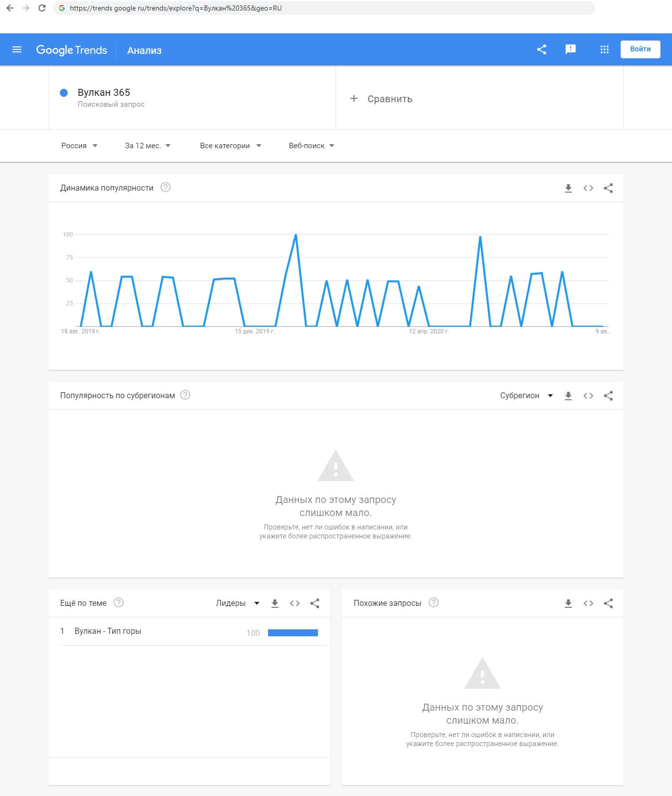Image resolution: width=672 pixels, height=796 pixels.
Task: Click the Войти sign-in button
Action: pos(640,49)
